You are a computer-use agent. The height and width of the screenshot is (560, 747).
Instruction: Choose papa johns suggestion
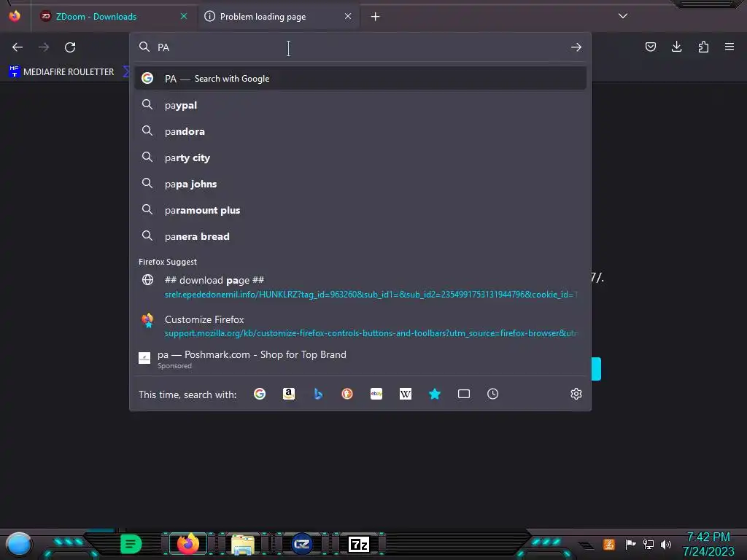[360, 184]
